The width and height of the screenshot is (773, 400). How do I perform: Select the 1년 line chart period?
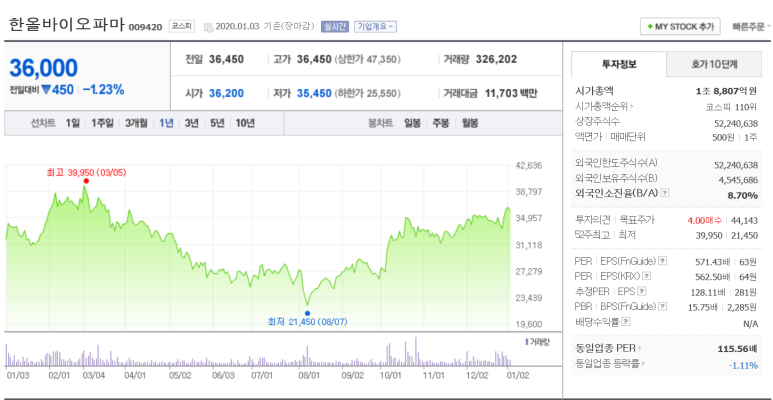tap(166, 123)
